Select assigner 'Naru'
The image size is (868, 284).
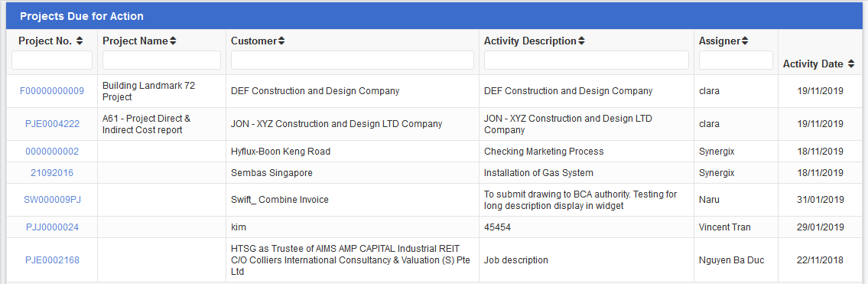click(709, 200)
